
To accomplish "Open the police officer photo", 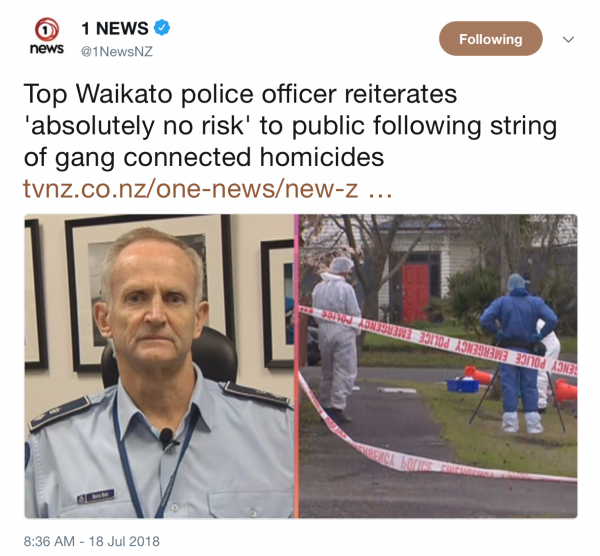I will (159, 366).
